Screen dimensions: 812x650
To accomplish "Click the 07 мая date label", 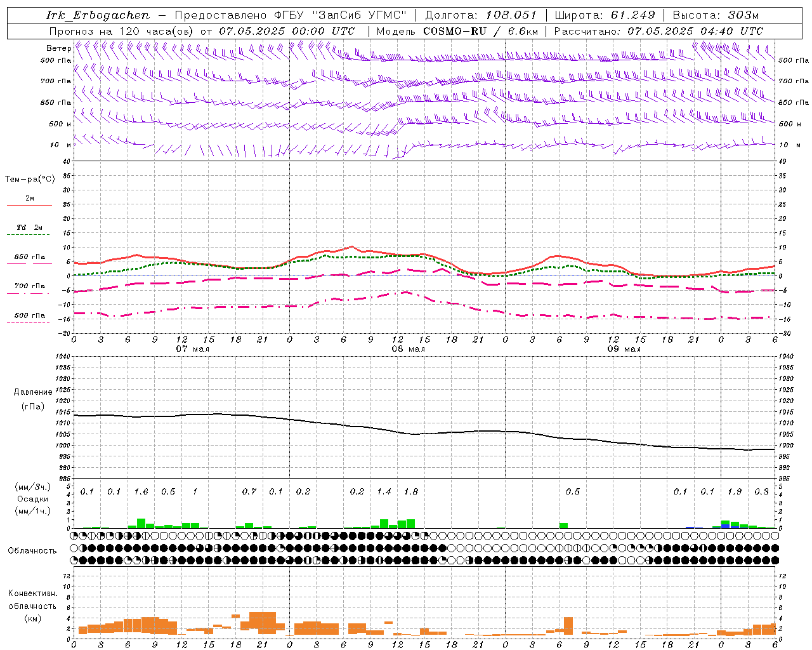I will [x=192, y=348].
